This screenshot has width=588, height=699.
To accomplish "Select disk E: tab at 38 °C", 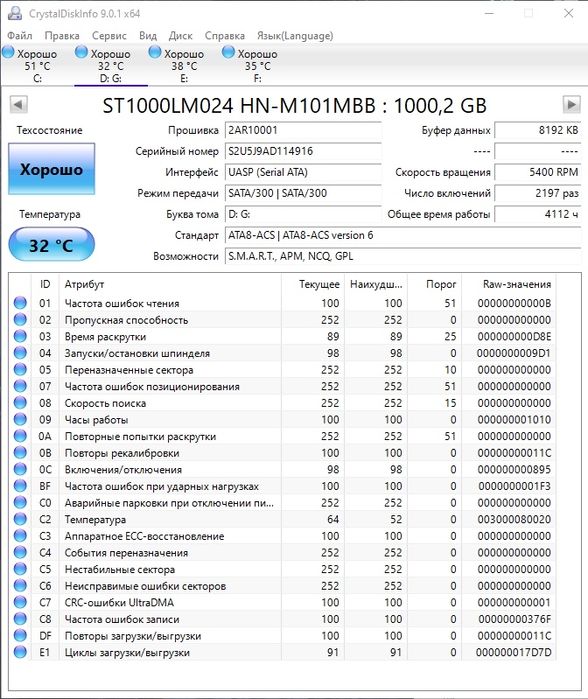I will (184, 65).
